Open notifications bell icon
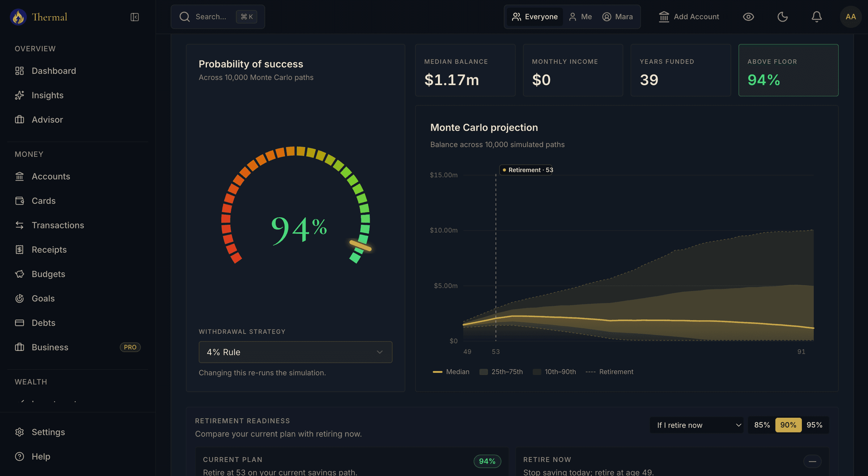Viewport: 868px width, 476px height. 817,17
